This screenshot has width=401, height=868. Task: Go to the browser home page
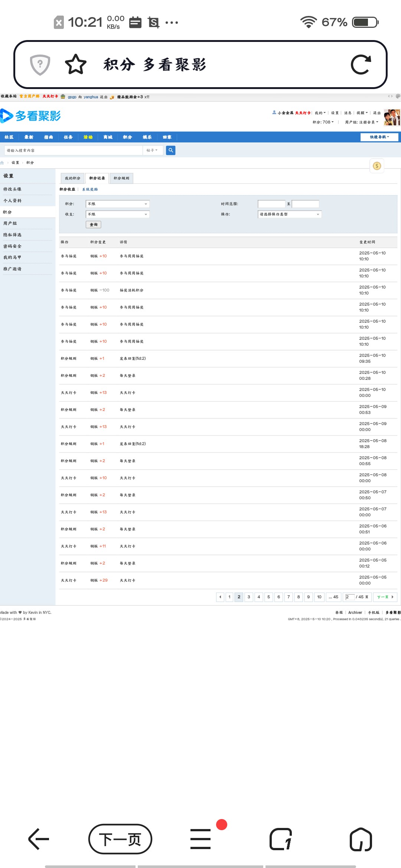[x=361, y=839]
